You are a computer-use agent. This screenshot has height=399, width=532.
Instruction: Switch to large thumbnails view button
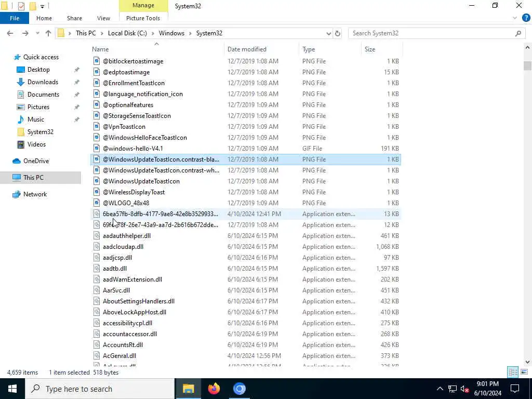(524, 372)
